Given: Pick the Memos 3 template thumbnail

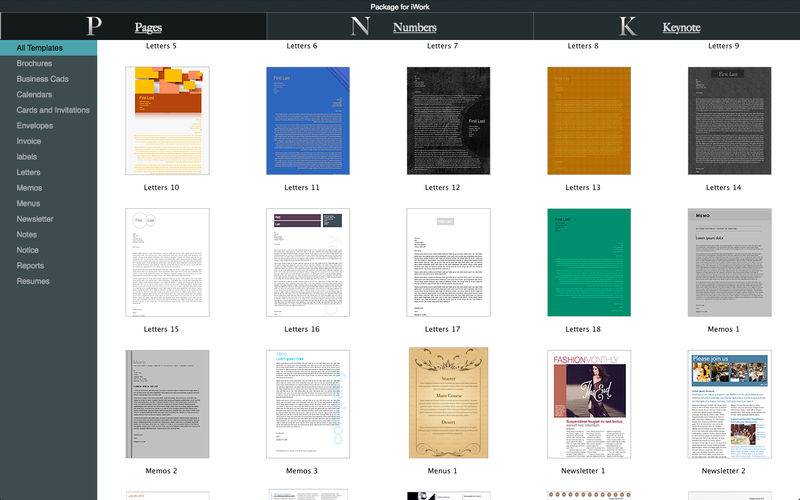Looking at the screenshot, I should pyautogui.click(x=308, y=404).
